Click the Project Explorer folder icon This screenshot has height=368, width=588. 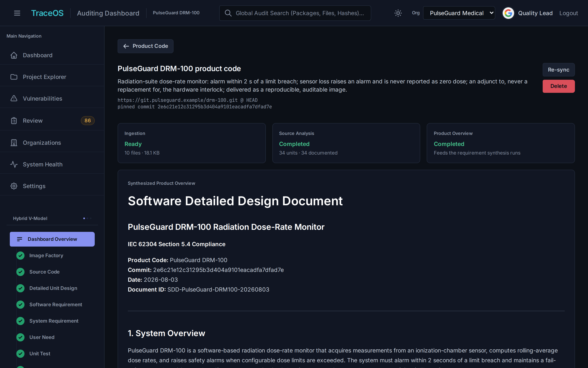[14, 77]
